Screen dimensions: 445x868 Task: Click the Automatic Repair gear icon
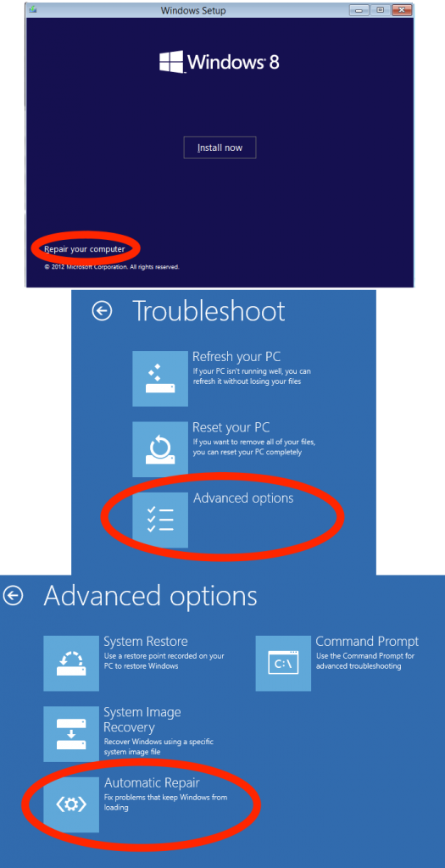pyautogui.click(x=71, y=804)
